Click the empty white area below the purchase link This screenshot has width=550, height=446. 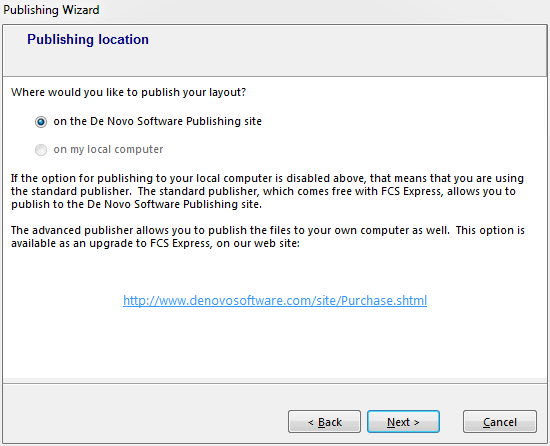pos(275,344)
